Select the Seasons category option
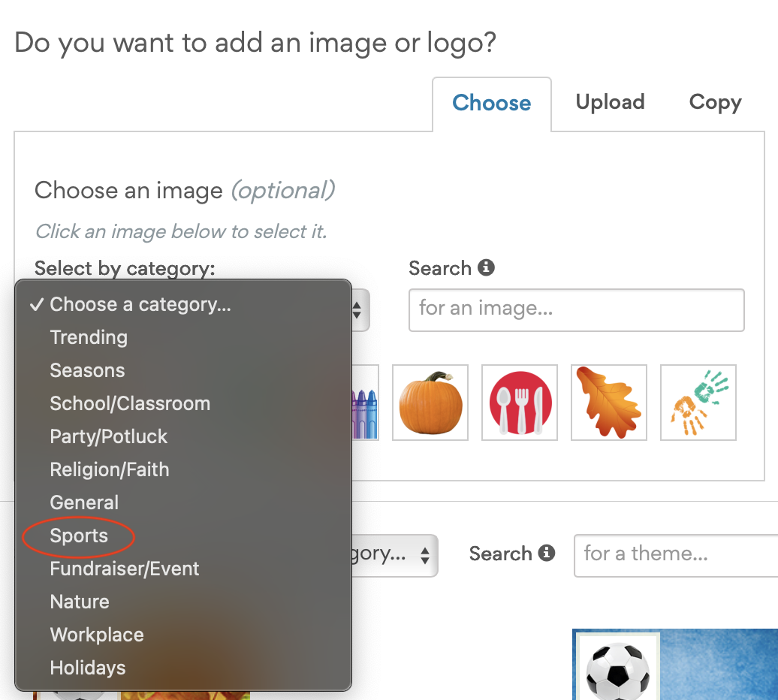Viewport: 778px width, 700px height. [x=87, y=370]
